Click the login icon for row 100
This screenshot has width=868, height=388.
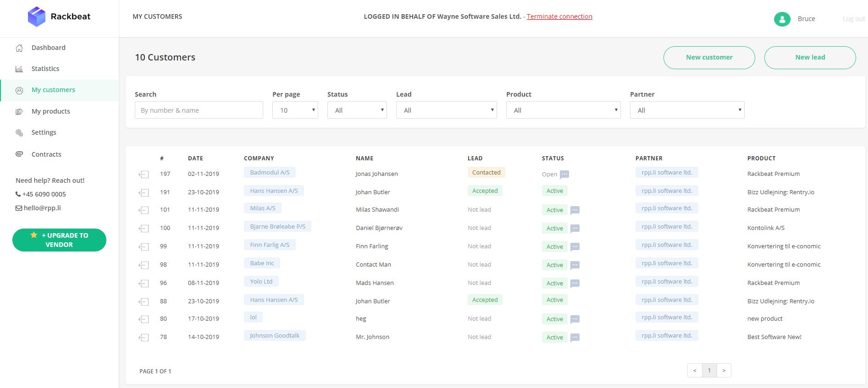(x=144, y=228)
